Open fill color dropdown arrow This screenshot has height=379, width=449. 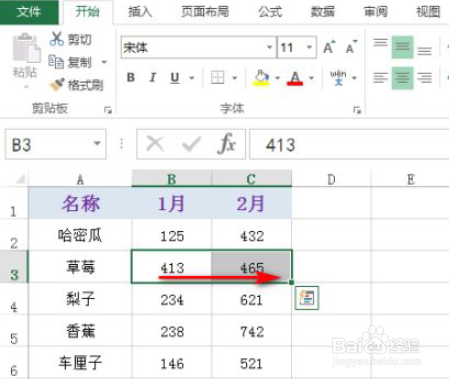pyautogui.click(x=277, y=78)
